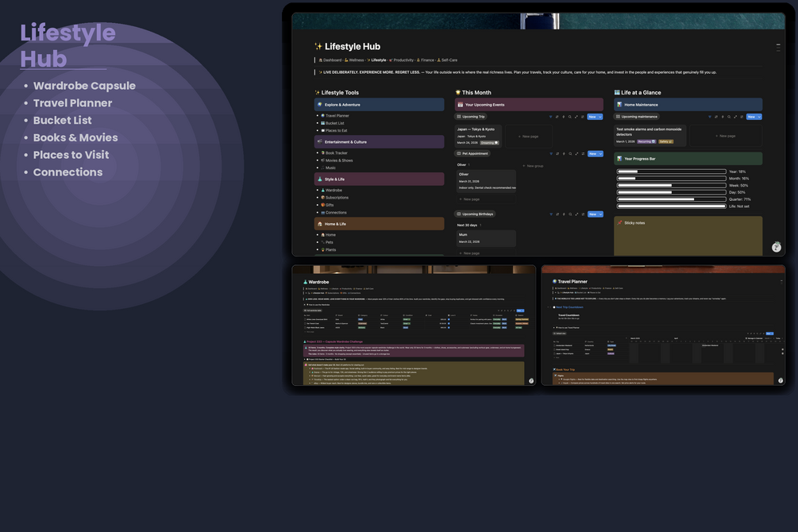Open the Movies & Shows link
The image size is (798, 532).
(x=337, y=160)
